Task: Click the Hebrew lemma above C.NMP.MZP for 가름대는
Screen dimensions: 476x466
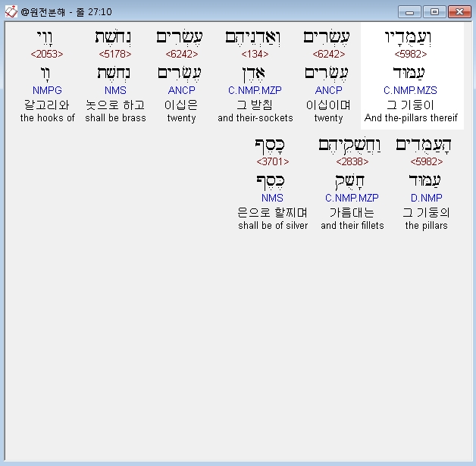Action: click(x=349, y=182)
